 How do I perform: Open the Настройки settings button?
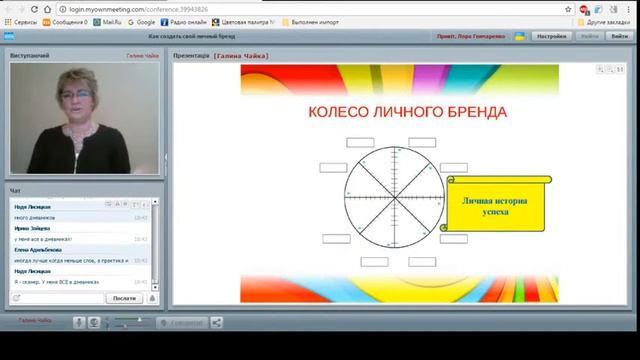pos(551,36)
